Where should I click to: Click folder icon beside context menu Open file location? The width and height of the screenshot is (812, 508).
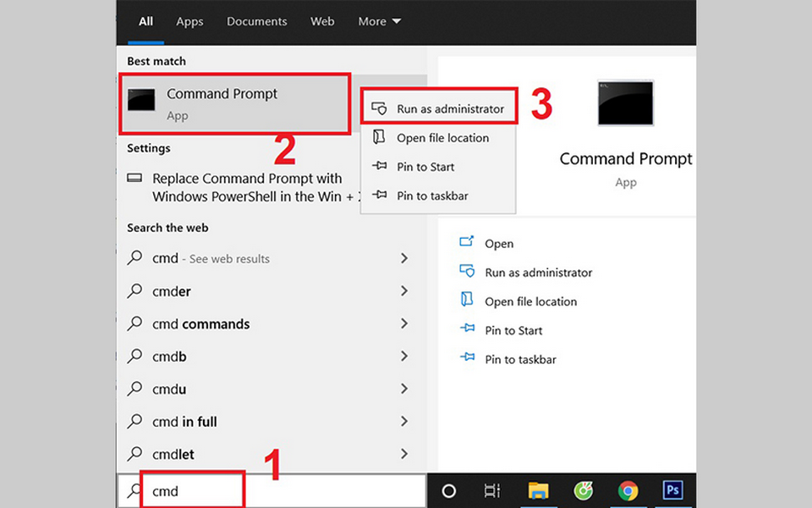(379, 137)
